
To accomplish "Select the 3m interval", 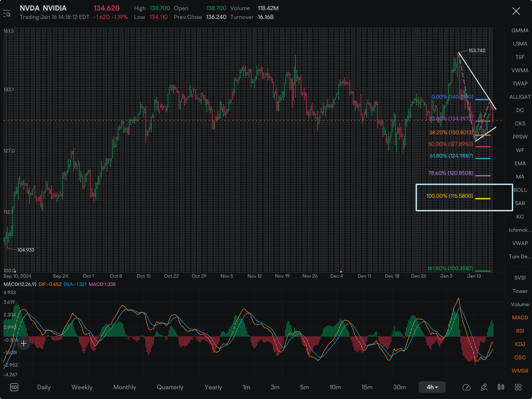I will pyautogui.click(x=275, y=387).
